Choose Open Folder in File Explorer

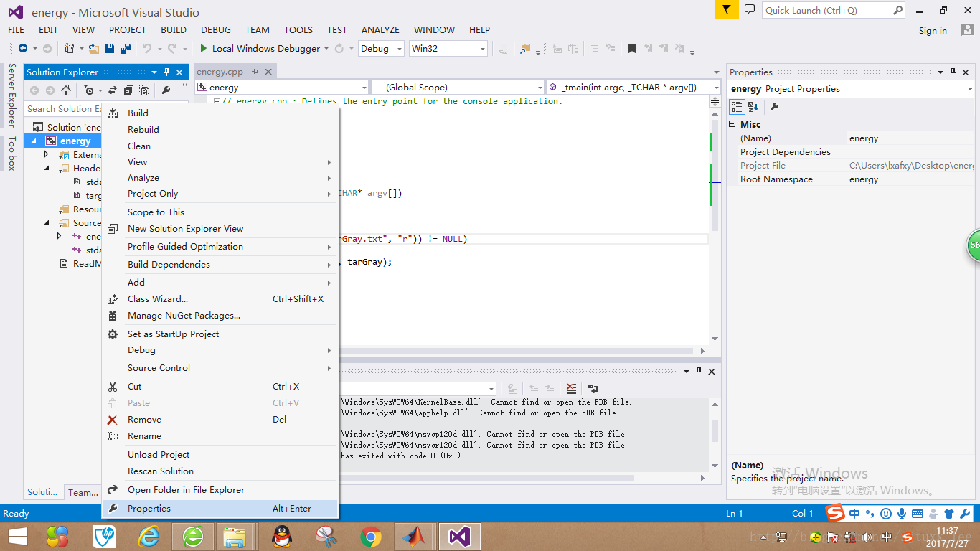point(220,489)
